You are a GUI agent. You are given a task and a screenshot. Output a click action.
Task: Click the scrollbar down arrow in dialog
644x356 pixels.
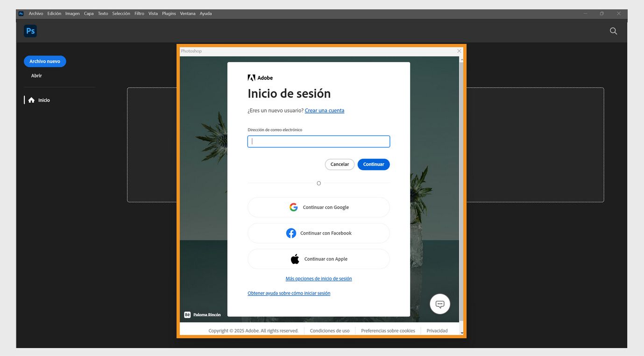(462, 333)
